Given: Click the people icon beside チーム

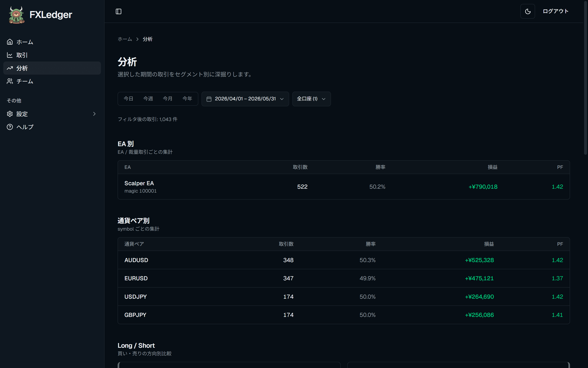Looking at the screenshot, I should (10, 81).
